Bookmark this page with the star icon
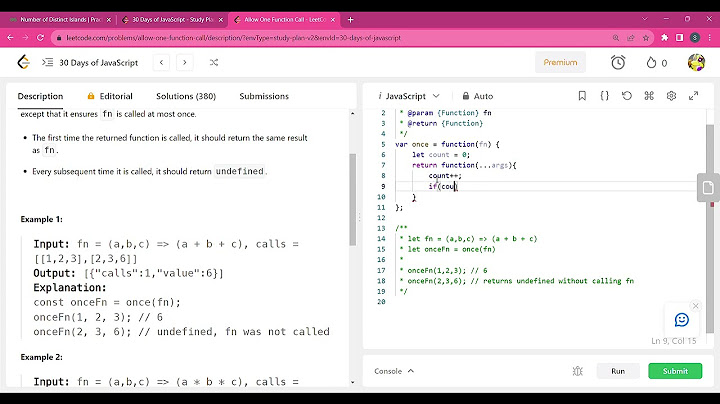Viewport: 720px width, 404px height. click(x=646, y=38)
